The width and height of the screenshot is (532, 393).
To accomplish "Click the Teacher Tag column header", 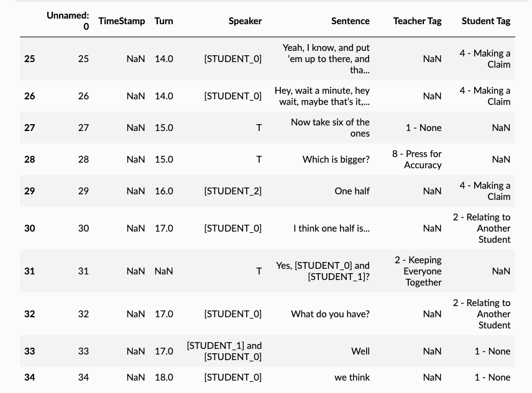I will [x=417, y=21].
